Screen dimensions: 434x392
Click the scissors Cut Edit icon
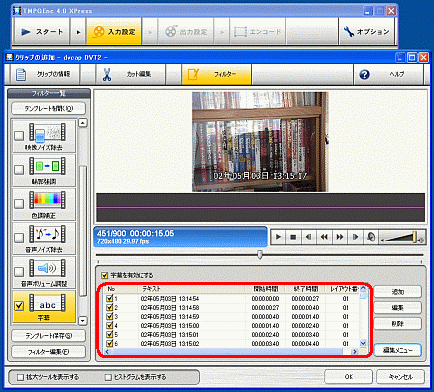(107, 74)
